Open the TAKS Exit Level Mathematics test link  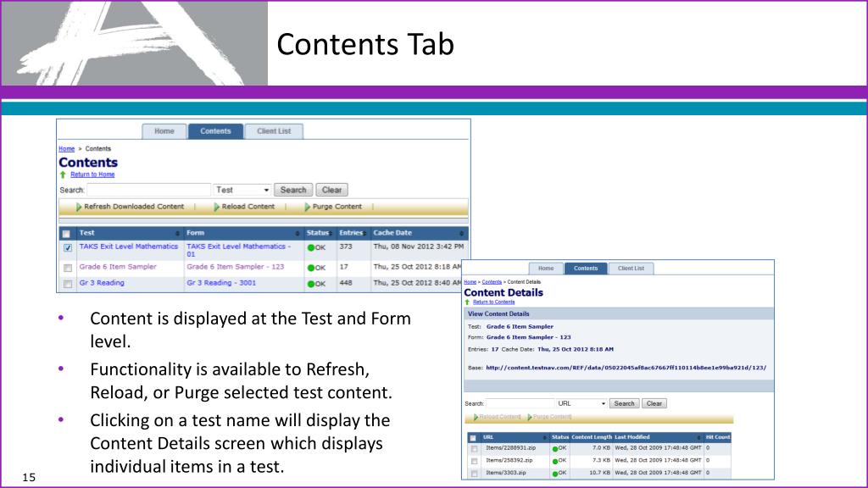(x=129, y=247)
